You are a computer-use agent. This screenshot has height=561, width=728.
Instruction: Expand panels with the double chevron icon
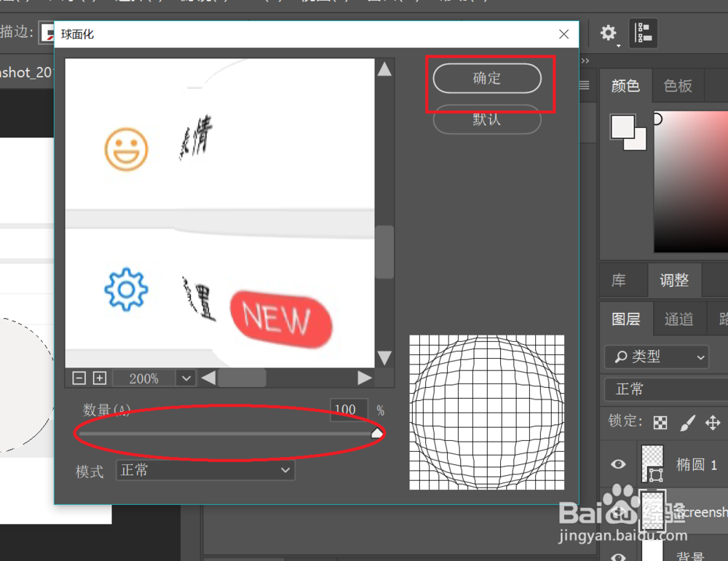(x=585, y=61)
